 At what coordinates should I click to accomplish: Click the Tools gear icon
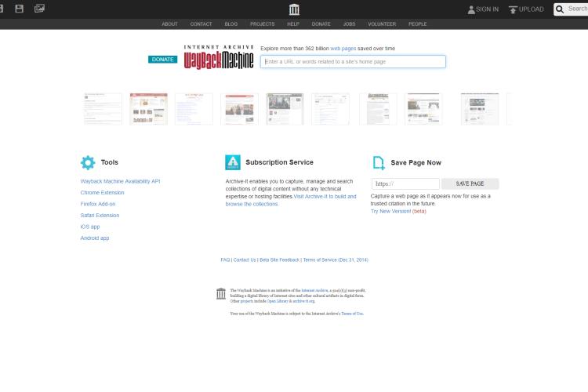point(88,162)
